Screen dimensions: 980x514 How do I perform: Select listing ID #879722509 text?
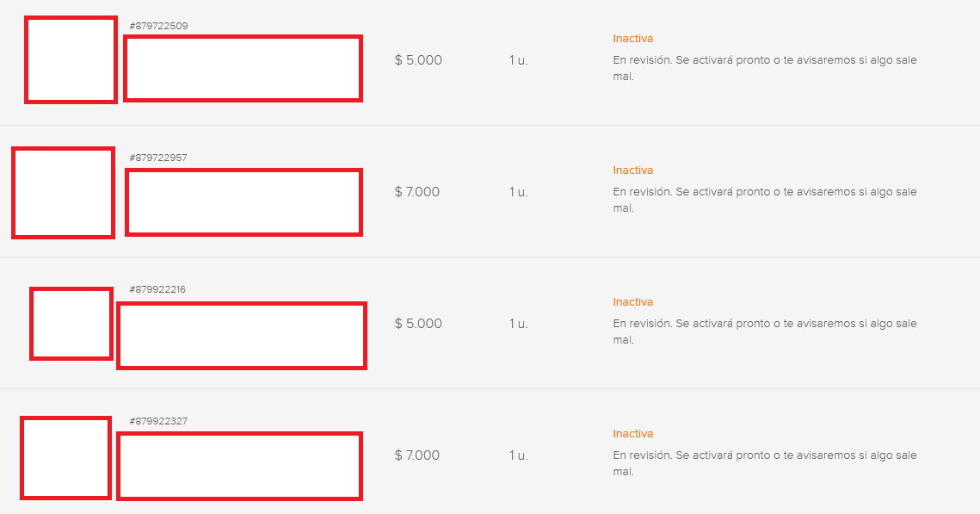tap(159, 26)
